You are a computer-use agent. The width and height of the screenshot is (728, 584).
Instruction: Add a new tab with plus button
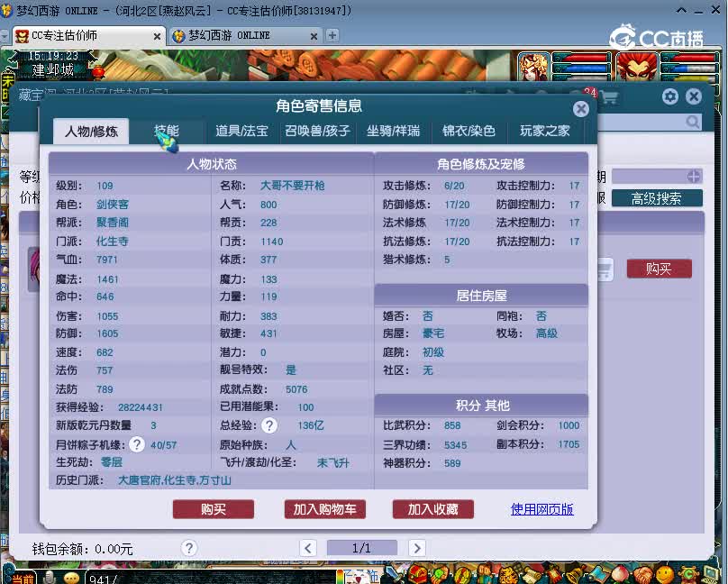[332, 35]
